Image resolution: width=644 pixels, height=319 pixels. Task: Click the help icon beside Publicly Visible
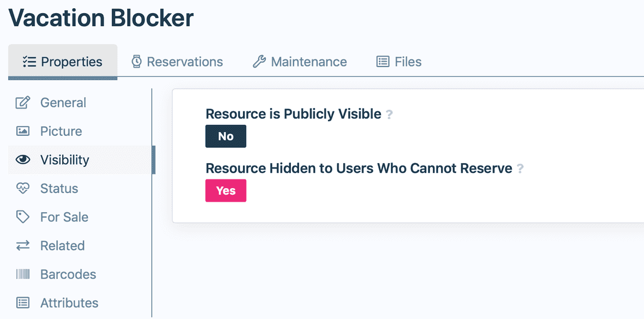(x=389, y=113)
